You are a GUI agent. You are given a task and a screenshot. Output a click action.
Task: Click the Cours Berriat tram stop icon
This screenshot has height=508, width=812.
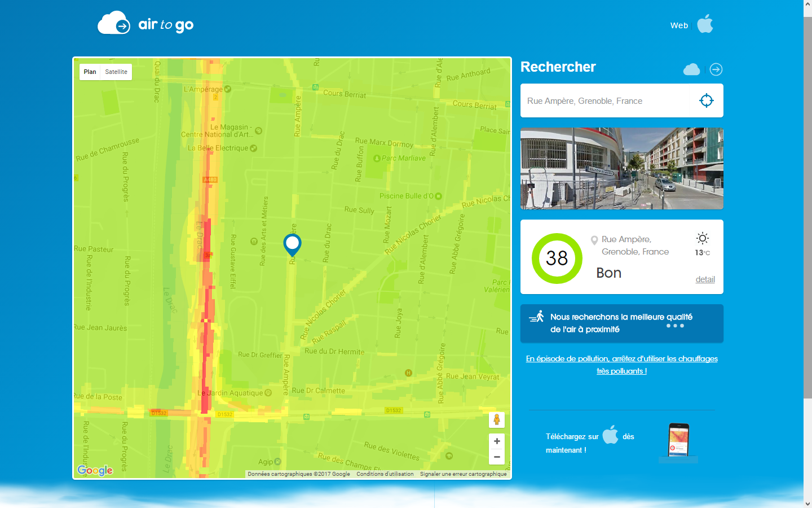(x=315, y=87)
